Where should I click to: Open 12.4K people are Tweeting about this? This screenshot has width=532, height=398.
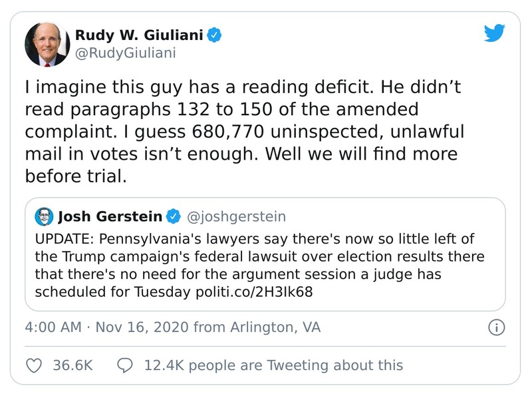[273, 365]
